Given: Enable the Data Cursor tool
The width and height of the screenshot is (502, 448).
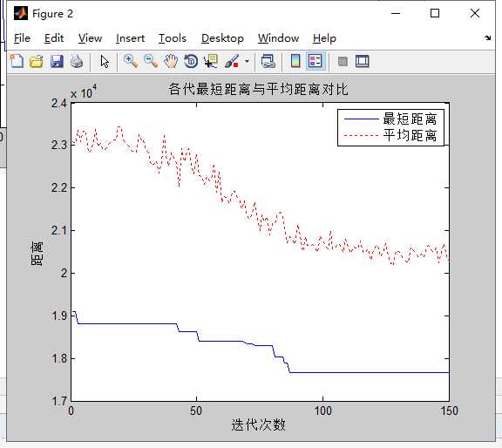Looking at the screenshot, I should point(211,61).
